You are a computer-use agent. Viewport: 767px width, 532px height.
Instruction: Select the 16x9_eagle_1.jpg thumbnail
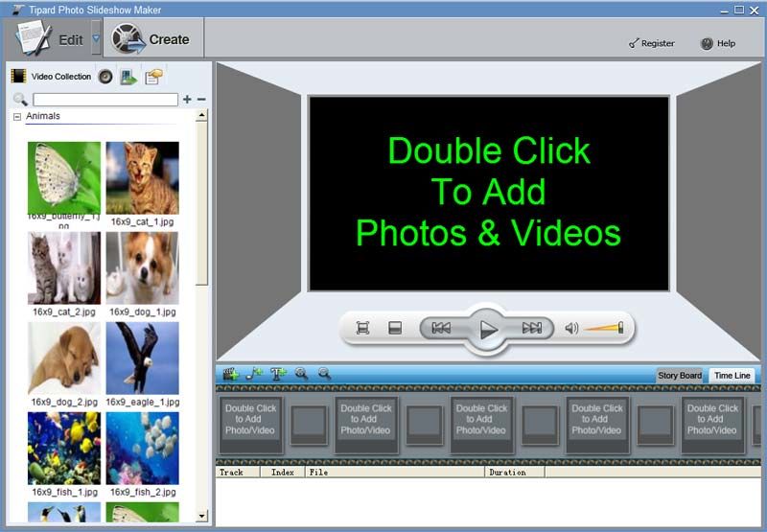pos(142,358)
